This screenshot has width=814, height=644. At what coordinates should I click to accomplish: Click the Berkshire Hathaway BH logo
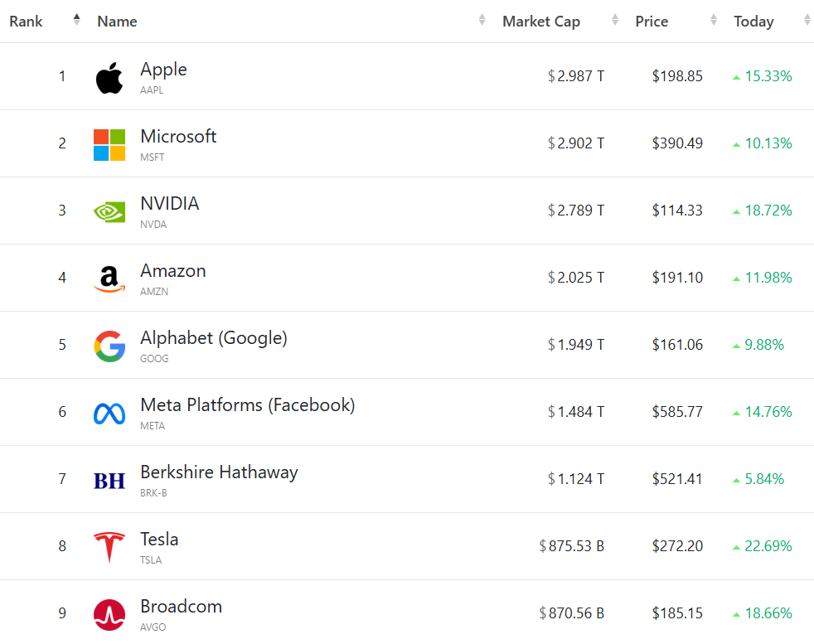point(109,480)
